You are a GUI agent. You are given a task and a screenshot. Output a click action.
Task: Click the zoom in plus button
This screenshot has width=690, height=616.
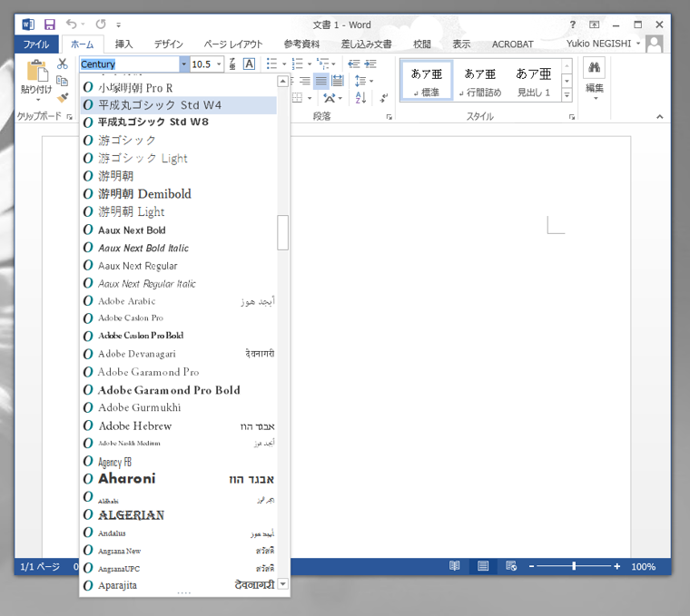[x=617, y=566]
